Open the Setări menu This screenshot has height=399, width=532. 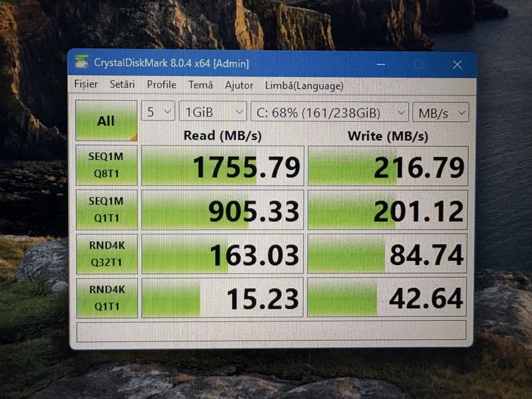(x=122, y=84)
